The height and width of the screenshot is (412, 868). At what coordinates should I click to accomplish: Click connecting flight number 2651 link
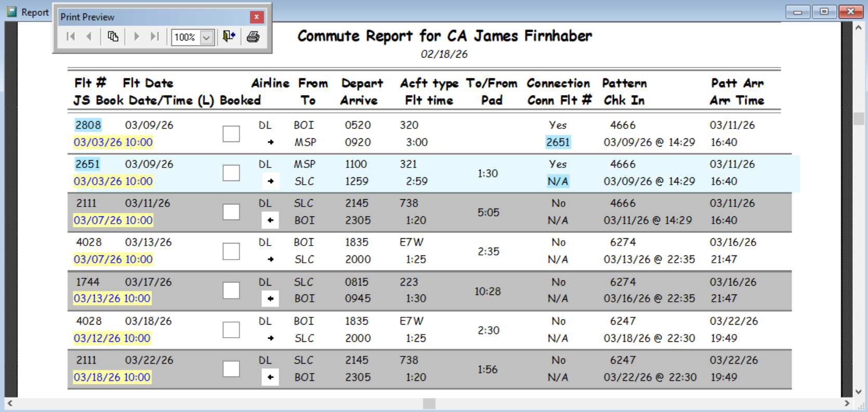coord(558,143)
